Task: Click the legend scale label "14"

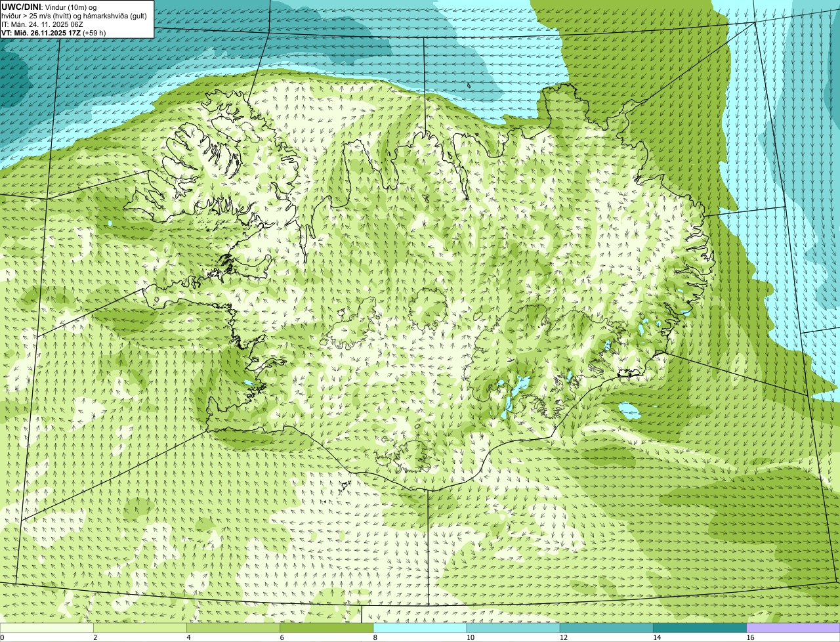Action: [656, 637]
